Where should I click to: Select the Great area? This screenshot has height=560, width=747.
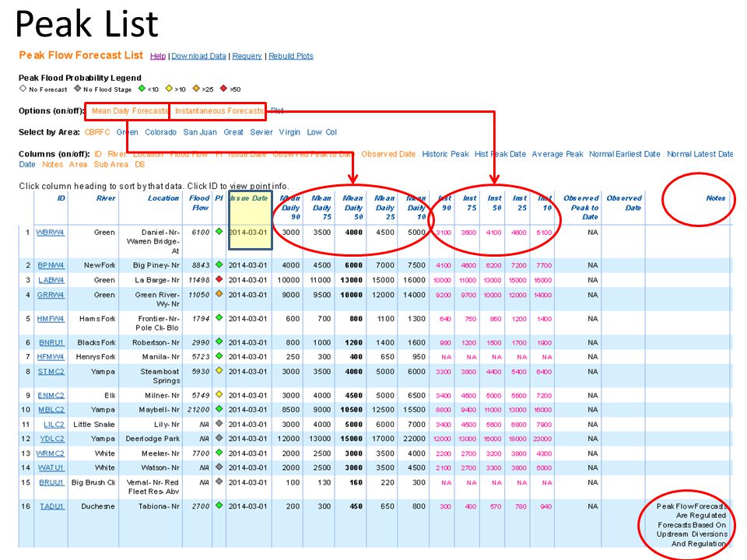(x=233, y=132)
